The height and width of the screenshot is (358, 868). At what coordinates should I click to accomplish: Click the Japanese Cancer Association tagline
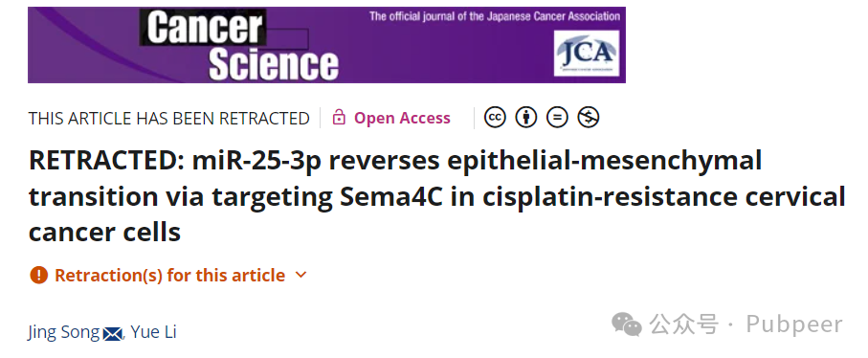[x=495, y=16]
